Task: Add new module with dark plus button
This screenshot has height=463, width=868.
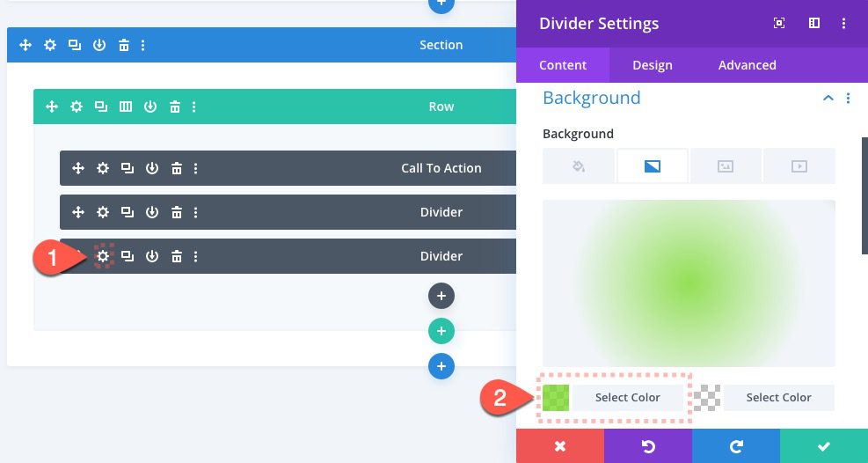Action: [441, 296]
